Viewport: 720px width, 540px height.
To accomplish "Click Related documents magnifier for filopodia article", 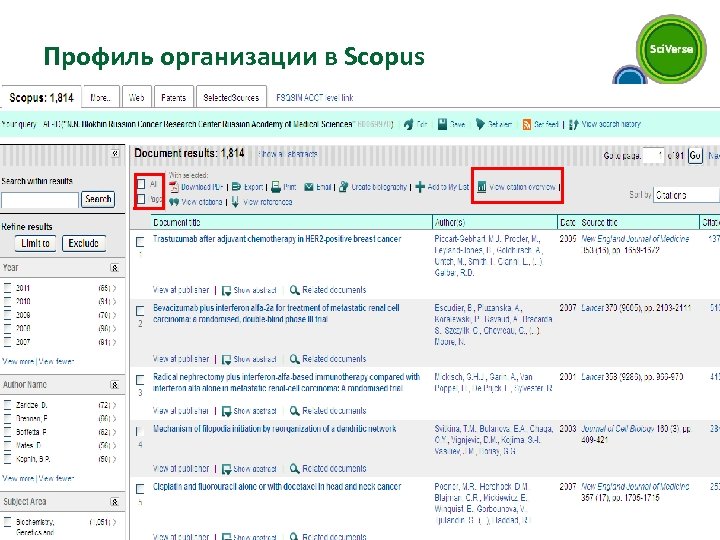I will (x=295, y=468).
